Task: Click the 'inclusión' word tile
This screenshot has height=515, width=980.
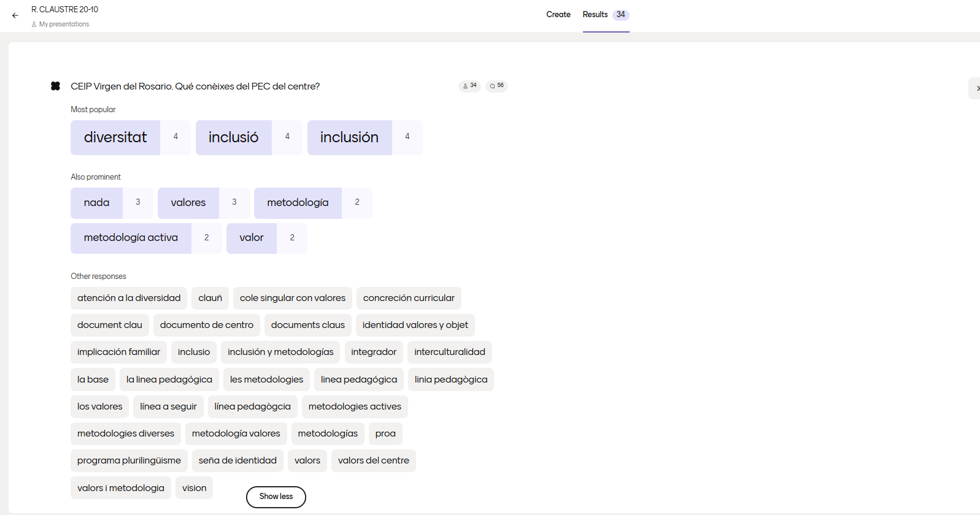Action: (x=349, y=137)
